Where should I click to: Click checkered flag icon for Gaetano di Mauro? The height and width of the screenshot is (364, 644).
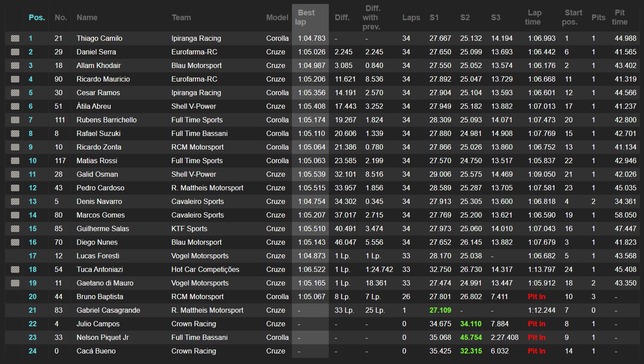click(x=15, y=283)
